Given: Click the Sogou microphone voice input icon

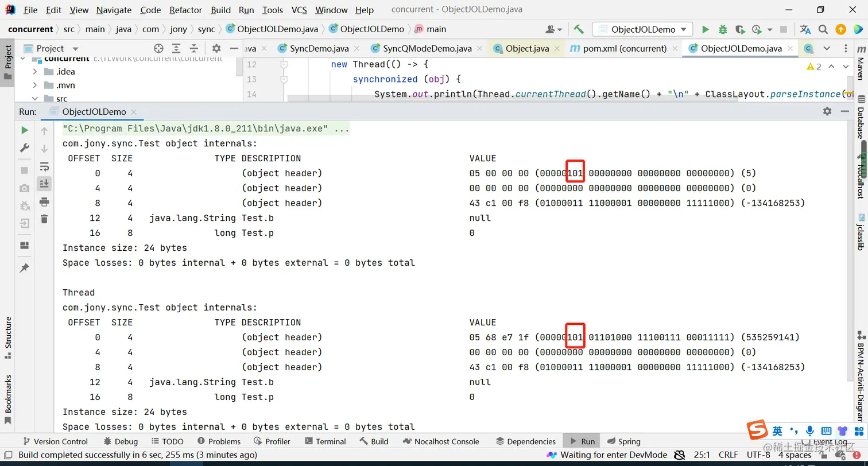Looking at the screenshot, I should point(810,430).
